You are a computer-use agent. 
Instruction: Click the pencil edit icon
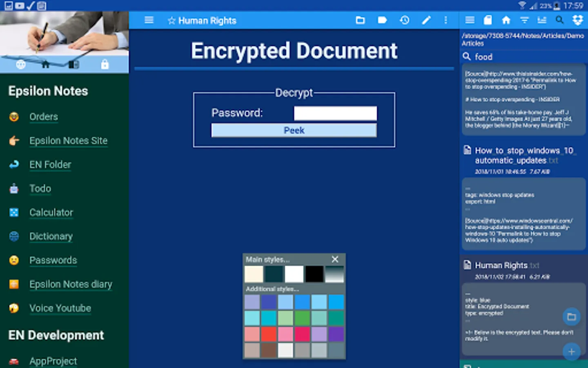(426, 20)
